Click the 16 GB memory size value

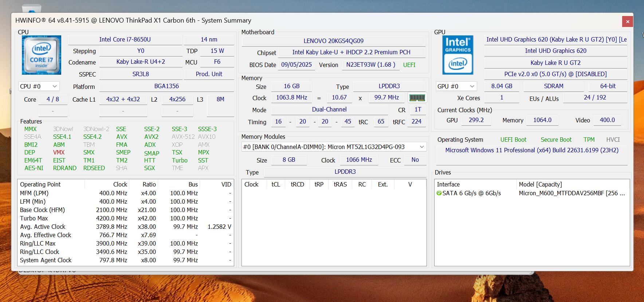[292, 86]
